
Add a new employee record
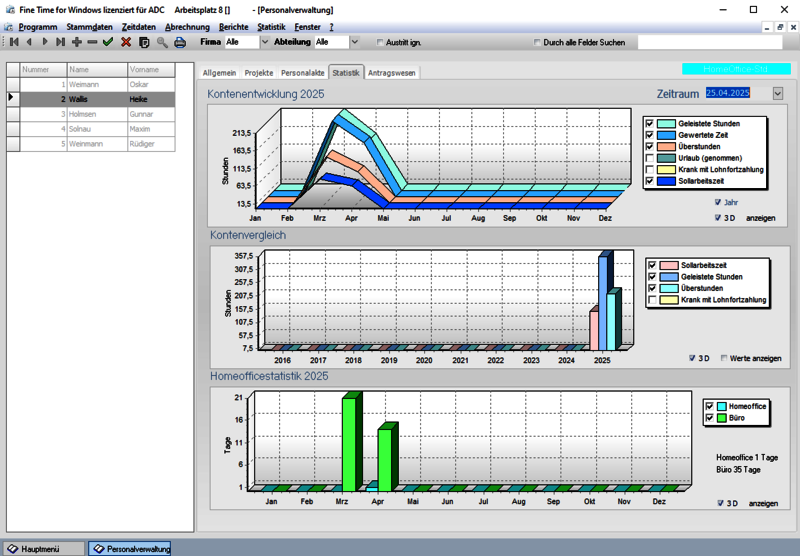tap(77, 42)
